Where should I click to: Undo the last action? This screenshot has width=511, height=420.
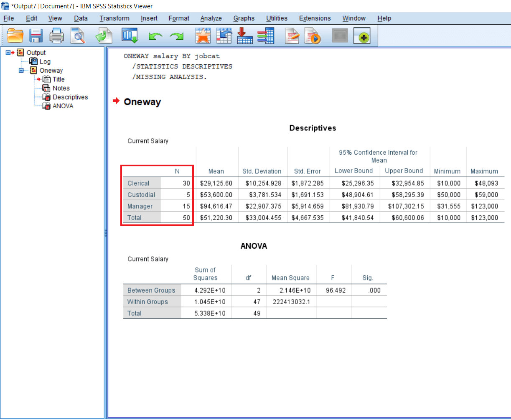tap(155, 36)
